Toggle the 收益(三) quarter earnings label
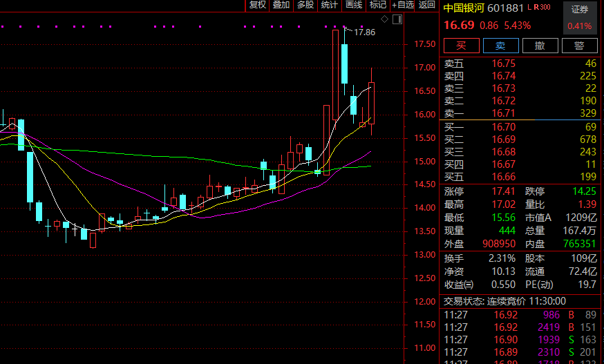This screenshot has height=364, width=604. [x=459, y=284]
